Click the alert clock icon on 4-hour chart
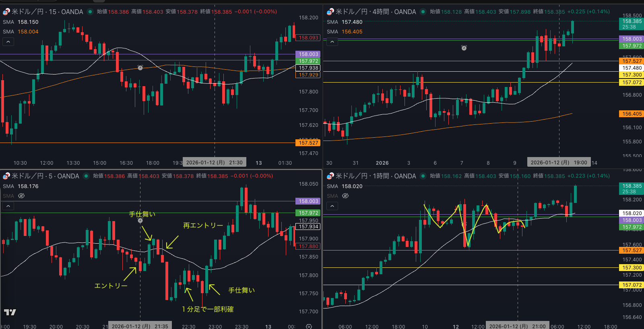 pyautogui.click(x=464, y=48)
